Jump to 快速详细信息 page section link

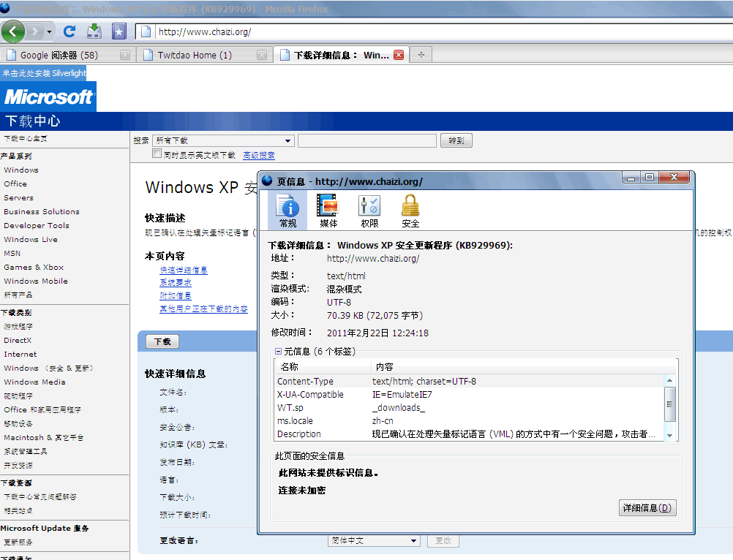pos(184,270)
